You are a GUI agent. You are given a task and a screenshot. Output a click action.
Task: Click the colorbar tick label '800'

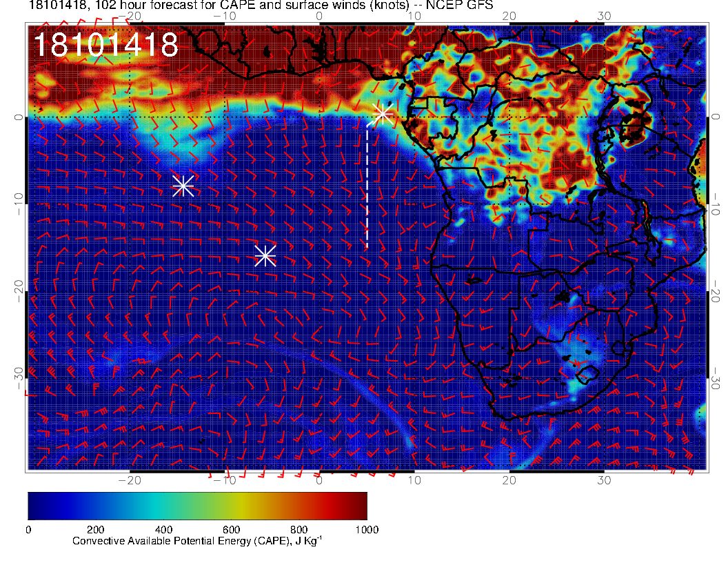click(x=299, y=530)
